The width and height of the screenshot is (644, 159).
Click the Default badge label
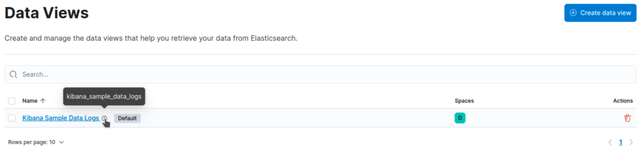(x=127, y=118)
